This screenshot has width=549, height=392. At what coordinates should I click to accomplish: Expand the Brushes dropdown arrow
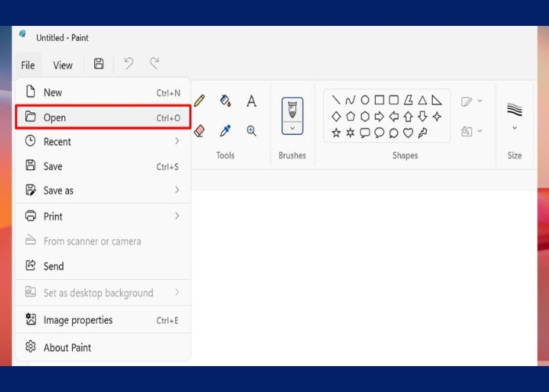point(292,128)
